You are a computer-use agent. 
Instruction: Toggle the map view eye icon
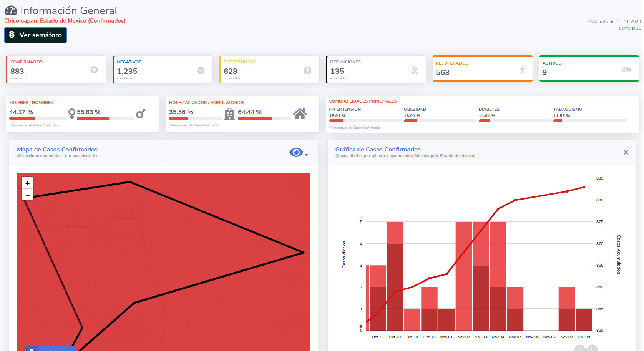[x=296, y=152]
